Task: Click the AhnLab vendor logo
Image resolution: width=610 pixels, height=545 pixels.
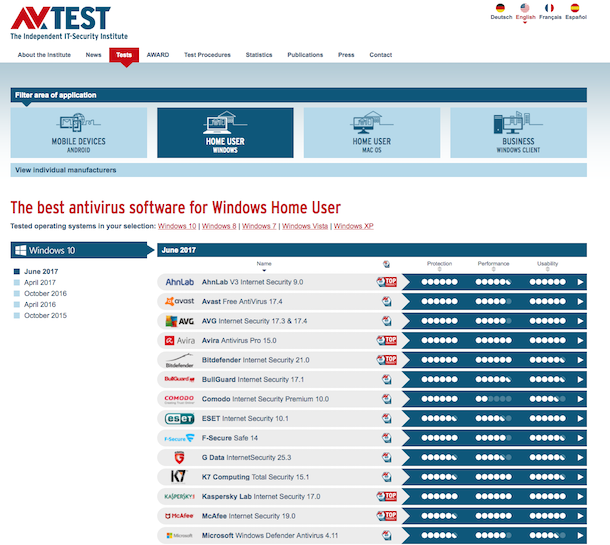Action: pos(179,282)
